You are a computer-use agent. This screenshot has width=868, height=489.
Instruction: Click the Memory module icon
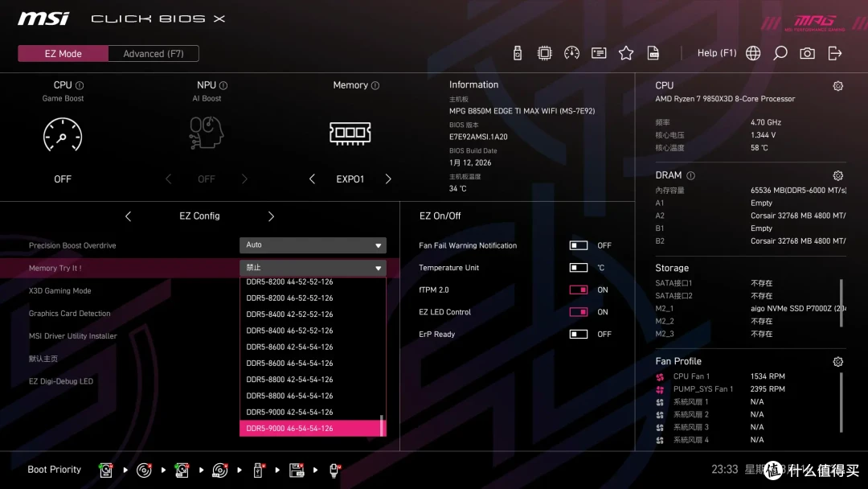(x=350, y=133)
